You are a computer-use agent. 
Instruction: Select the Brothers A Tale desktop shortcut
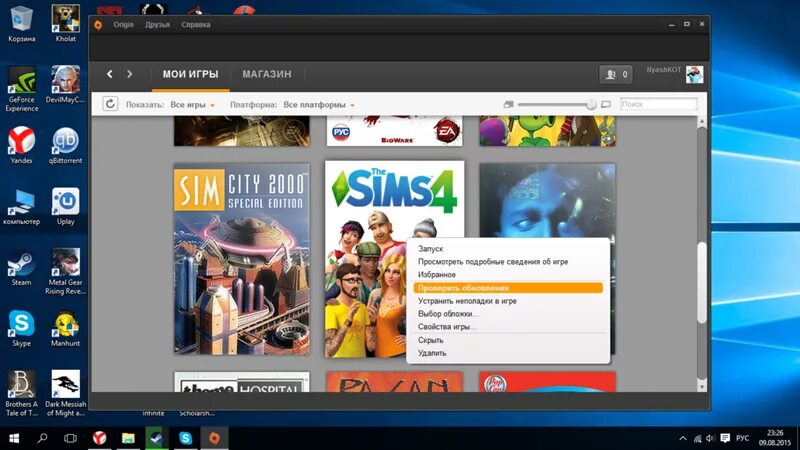point(21,393)
